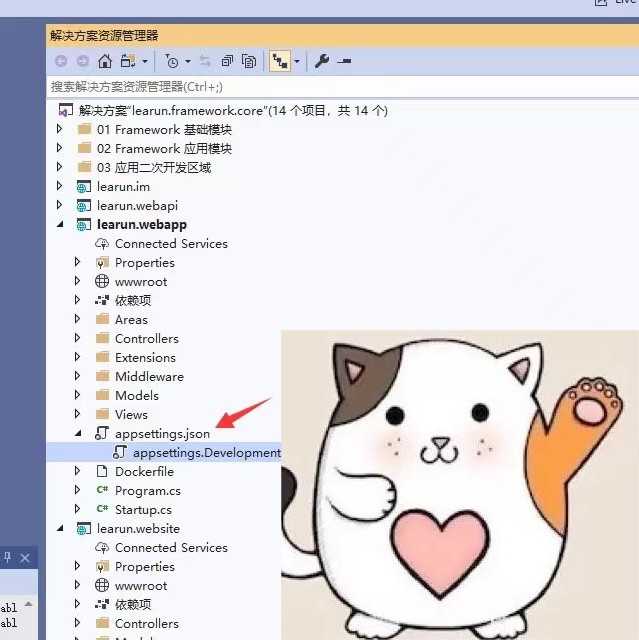The image size is (639, 640).
Task: Open the dropdown next to Preview Selected Items
Action: click(297, 62)
